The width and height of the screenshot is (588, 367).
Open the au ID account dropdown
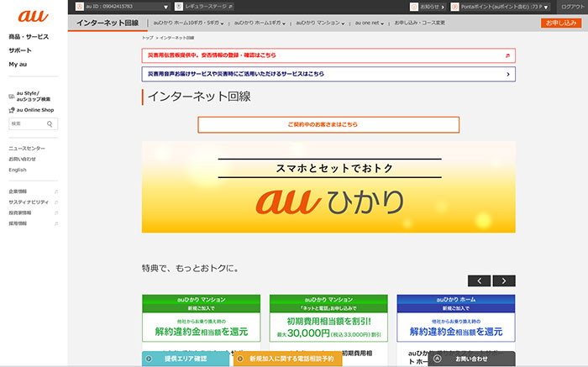click(165, 7)
